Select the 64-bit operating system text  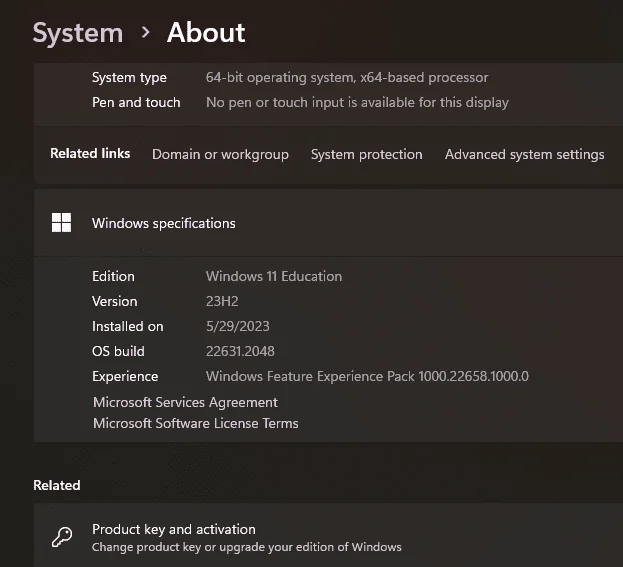(347, 77)
